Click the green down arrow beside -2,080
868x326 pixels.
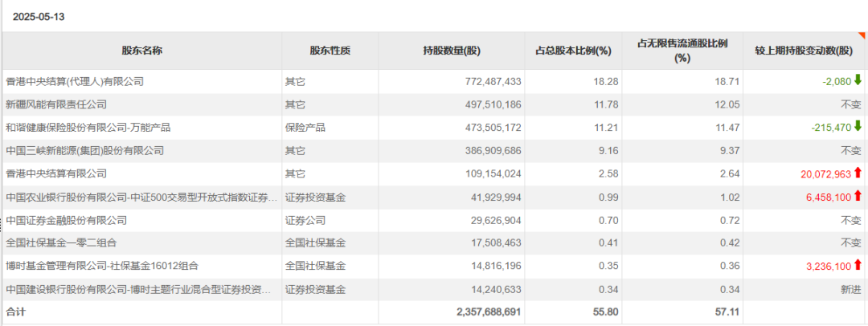[x=858, y=81]
